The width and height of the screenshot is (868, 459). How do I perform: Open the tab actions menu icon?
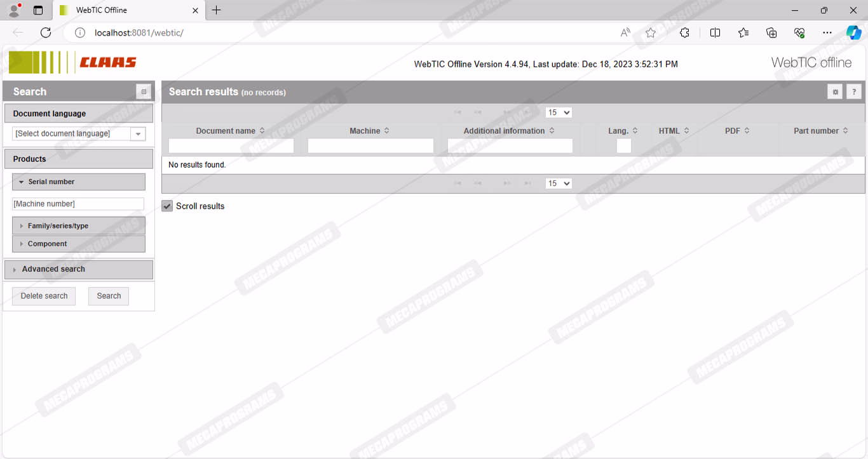(x=38, y=10)
